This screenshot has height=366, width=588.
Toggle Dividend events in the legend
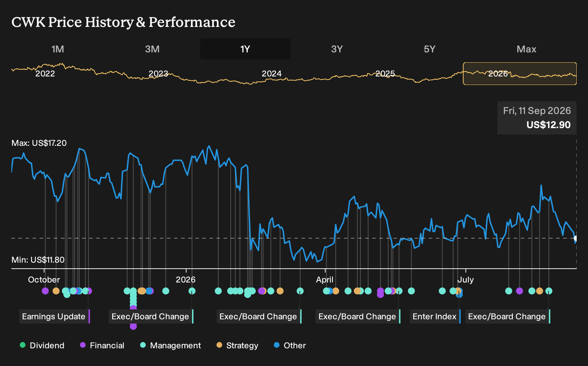[x=42, y=345]
